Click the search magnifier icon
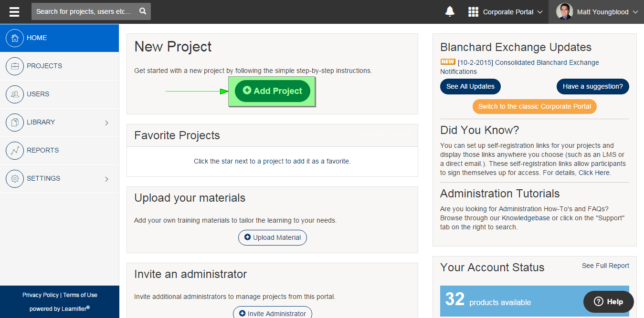Screen dimensions: 644x318 tap(142, 11)
